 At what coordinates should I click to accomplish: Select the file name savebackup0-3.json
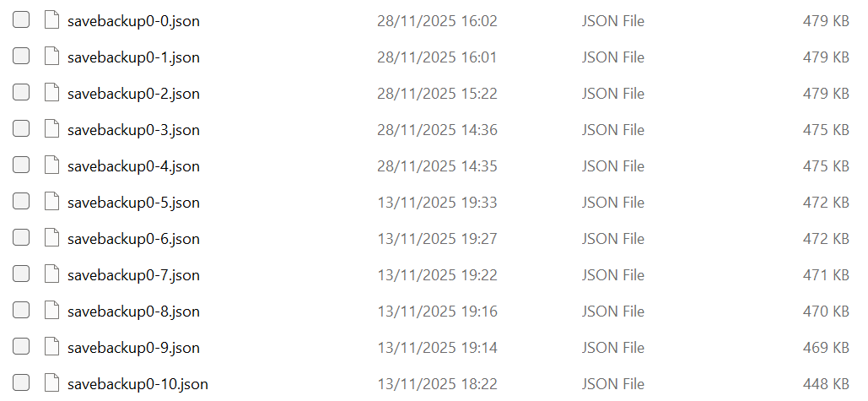[x=133, y=130]
